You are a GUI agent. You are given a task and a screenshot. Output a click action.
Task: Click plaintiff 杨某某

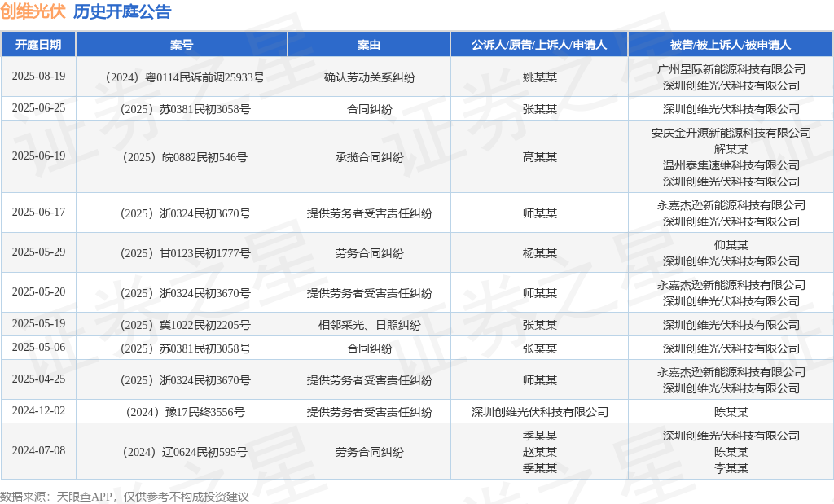539,253
